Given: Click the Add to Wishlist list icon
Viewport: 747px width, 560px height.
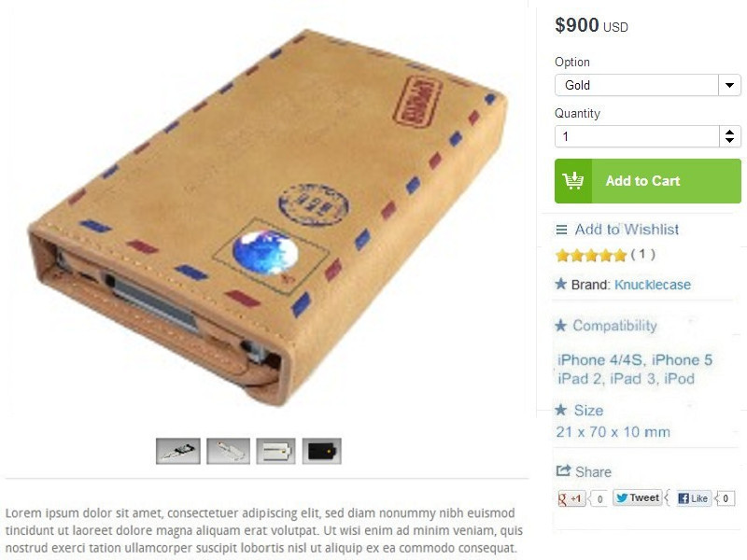Looking at the screenshot, I should click(562, 230).
